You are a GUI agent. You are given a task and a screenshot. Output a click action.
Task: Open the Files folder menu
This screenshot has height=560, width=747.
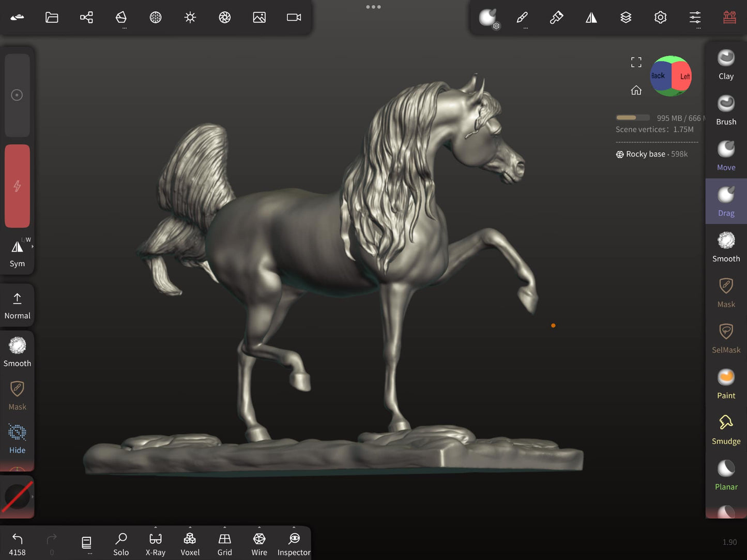(52, 18)
